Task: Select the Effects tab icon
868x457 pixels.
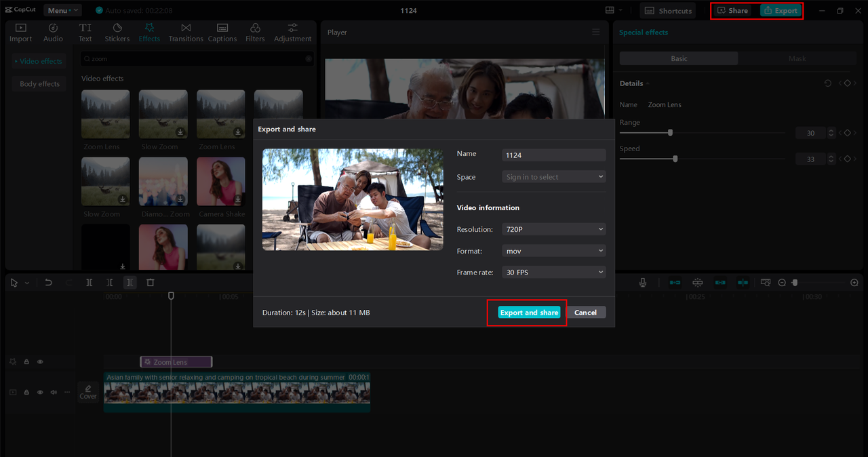Action: (x=149, y=28)
